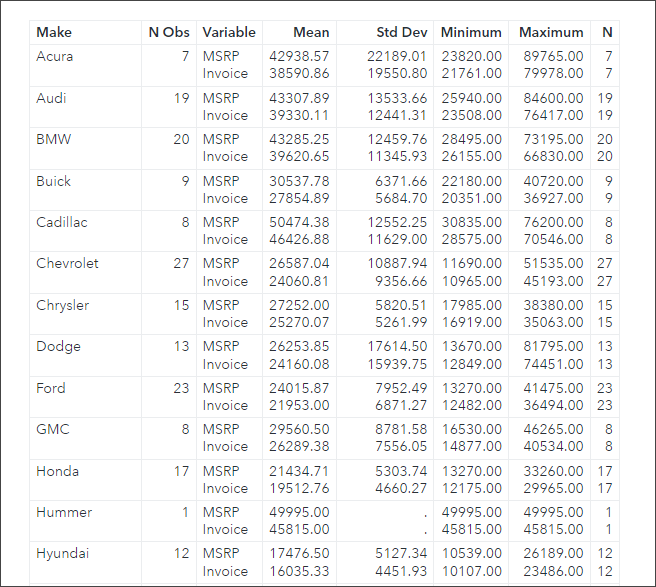656x587 pixels.
Task: Select the Acura row label
Action: pos(55,57)
